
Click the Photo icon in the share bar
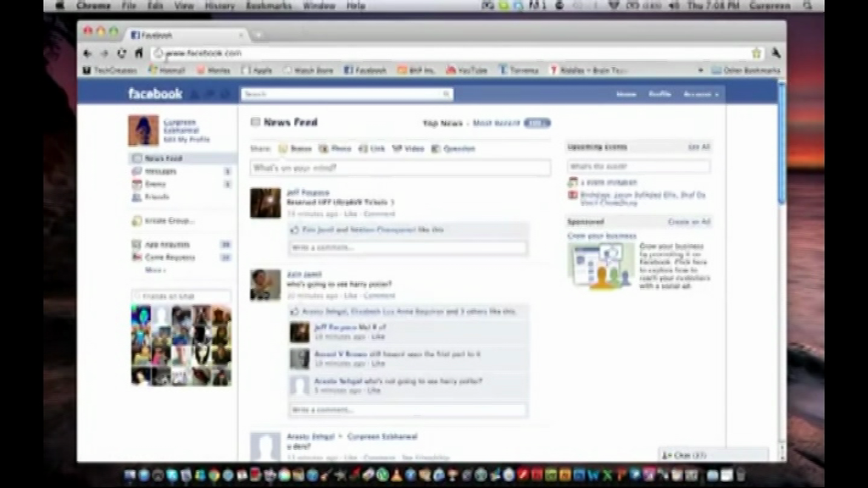click(x=324, y=148)
